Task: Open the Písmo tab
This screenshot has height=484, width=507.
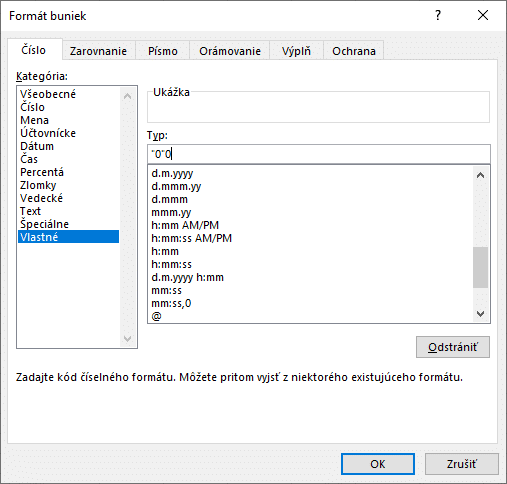Action: pyautogui.click(x=163, y=51)
